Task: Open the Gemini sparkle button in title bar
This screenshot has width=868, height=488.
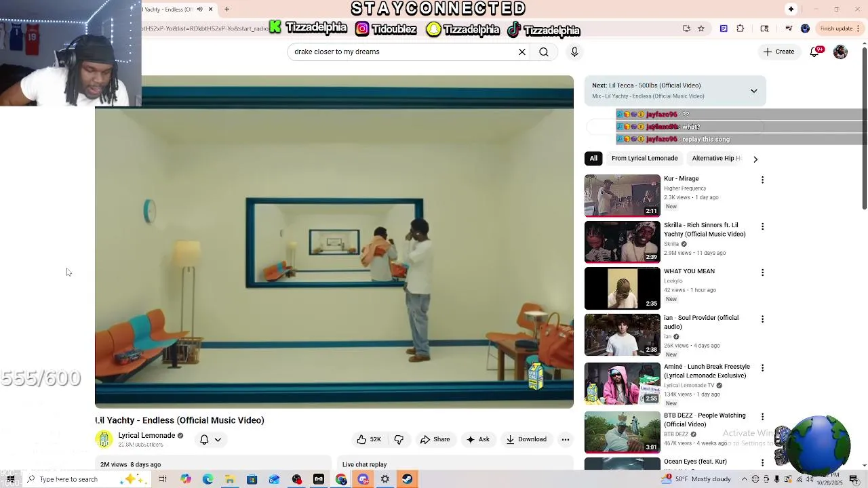Action: [x=791, y=9]
